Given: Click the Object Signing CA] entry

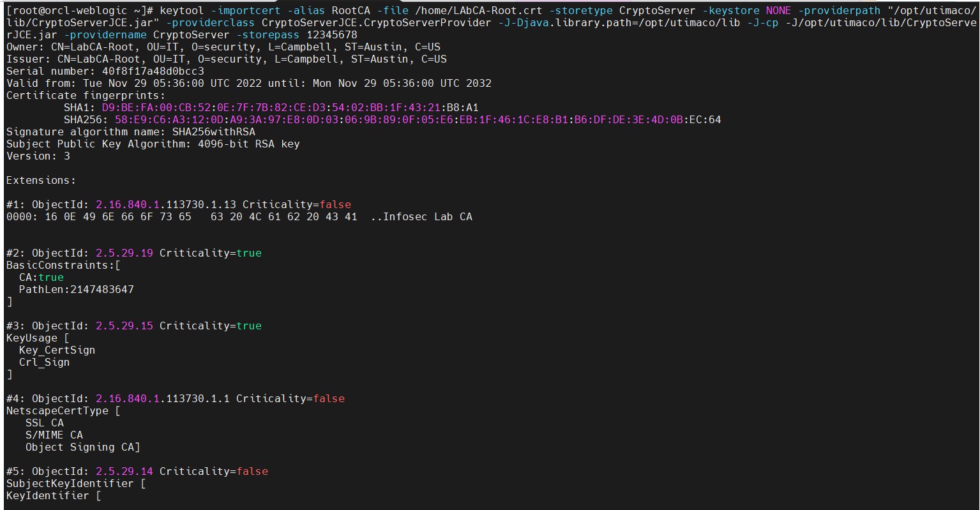Looking at the screenshot, I should click(x=83, y=447).
